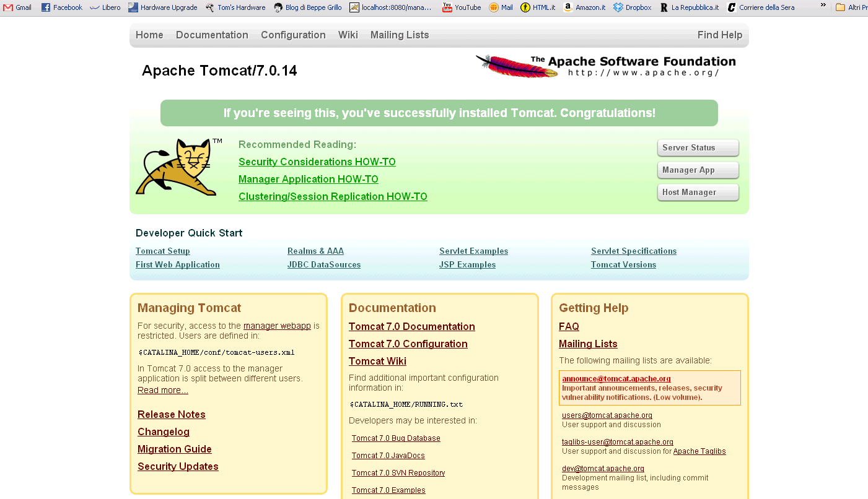868x499 pixels.
Task: Open the HTML.it bookmark
Action: coord(538,7)
